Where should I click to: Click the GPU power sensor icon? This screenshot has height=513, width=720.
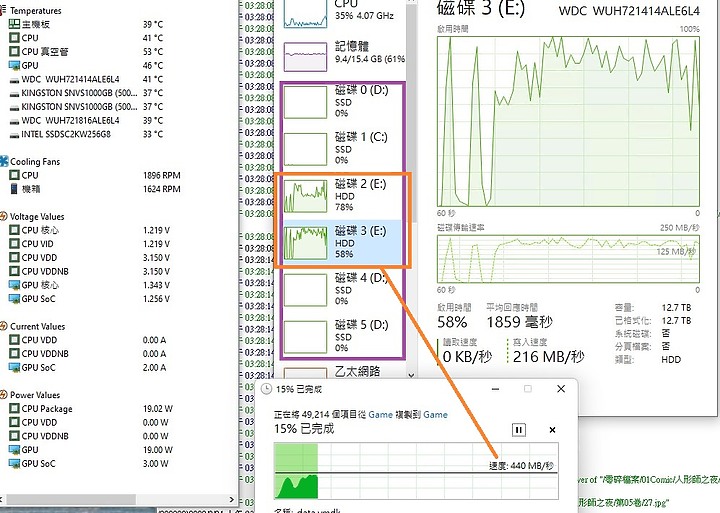coord(14,450)
